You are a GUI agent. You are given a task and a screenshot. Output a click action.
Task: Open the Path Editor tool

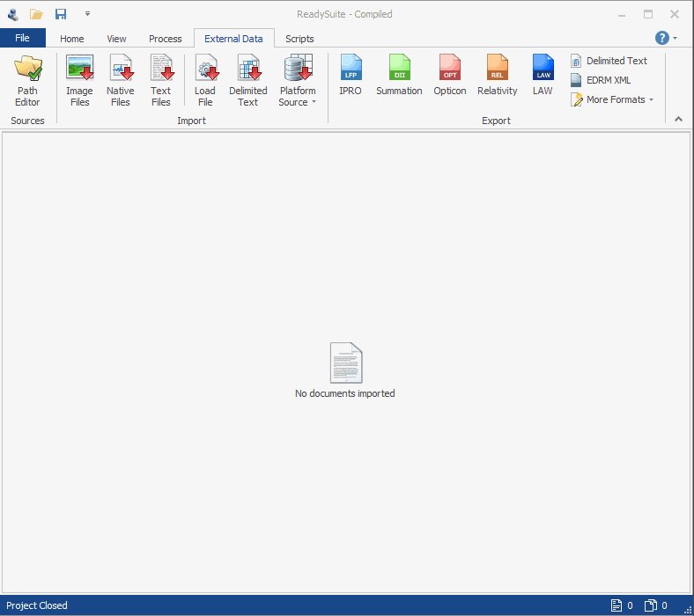pyautogui.click(x=27, y=80)
